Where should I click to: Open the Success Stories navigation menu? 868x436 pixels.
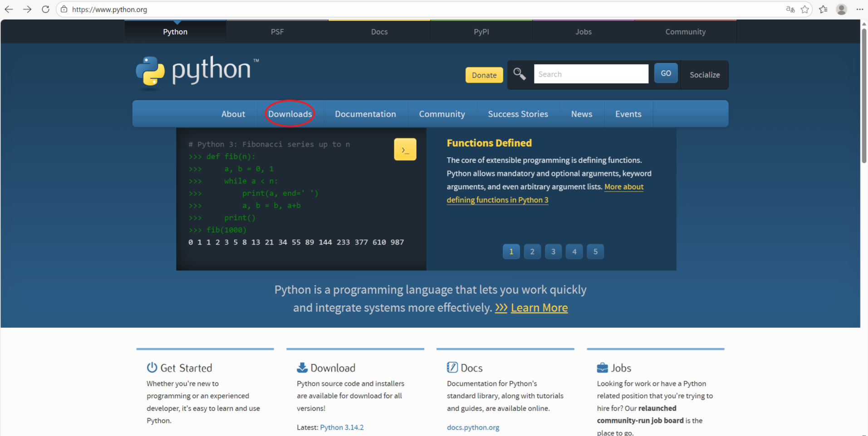pos(518,114)
